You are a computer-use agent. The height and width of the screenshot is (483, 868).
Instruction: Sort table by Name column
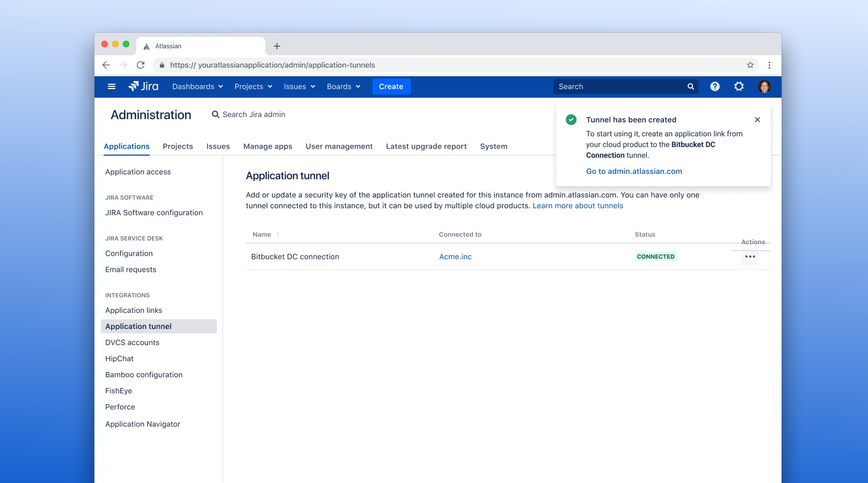[x=266, y=235]
